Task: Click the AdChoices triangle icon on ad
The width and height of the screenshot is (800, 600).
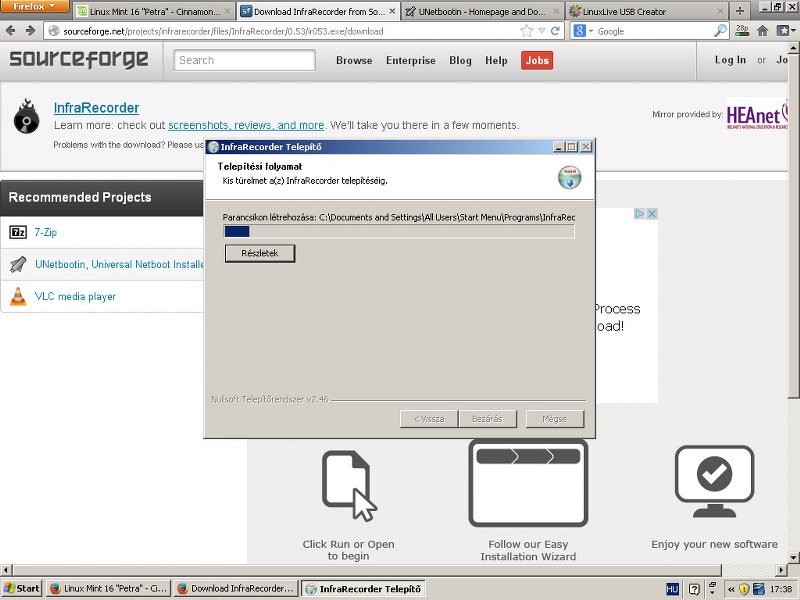Action: (639, 214)
